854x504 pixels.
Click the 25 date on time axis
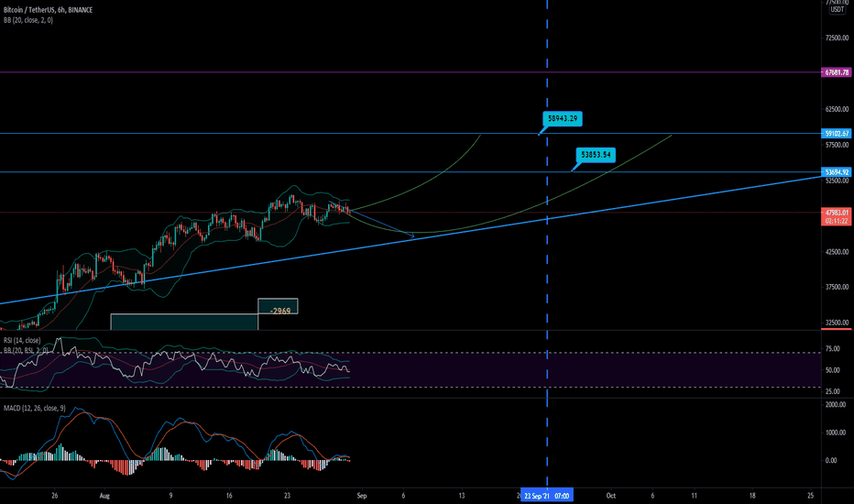pyautogui.click(x=810, y=496)
